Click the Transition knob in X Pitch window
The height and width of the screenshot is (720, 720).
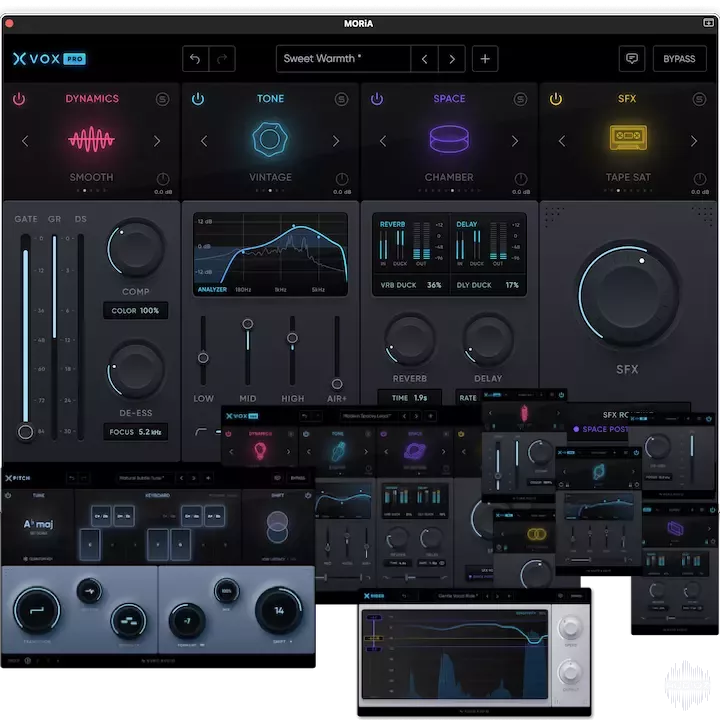pyautogui.click(x=37, y=611)
